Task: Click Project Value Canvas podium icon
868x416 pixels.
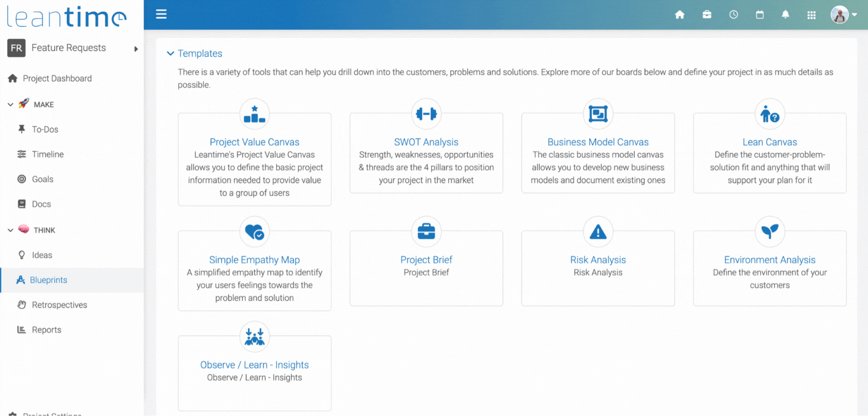Action: click(x=254, y=114)
